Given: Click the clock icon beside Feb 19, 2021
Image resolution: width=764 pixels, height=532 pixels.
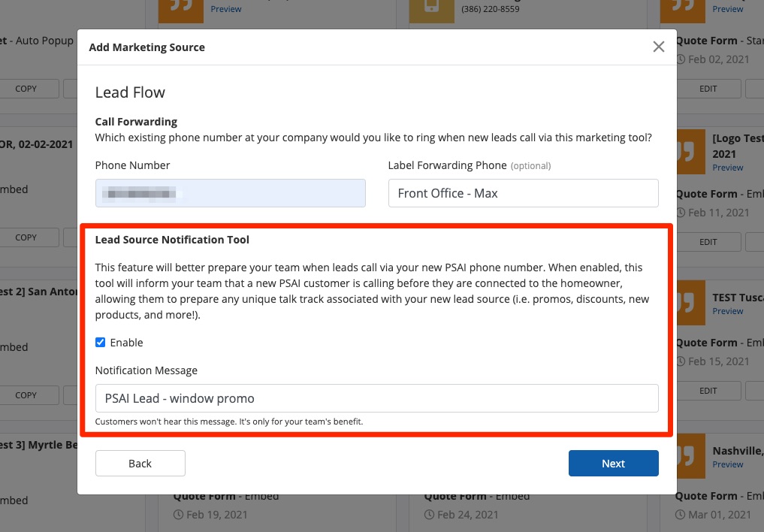Looking at the screenshot, I should (x=178, y=515).
